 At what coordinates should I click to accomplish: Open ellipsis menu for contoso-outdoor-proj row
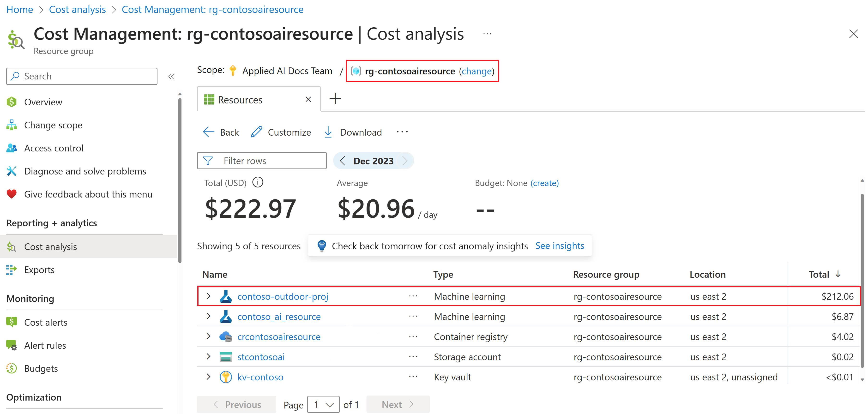[x=413, y=296]
